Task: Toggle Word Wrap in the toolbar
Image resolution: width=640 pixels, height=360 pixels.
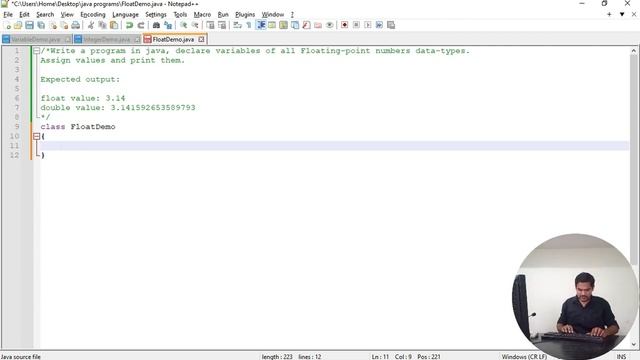Action: click(x=238, y=25)
